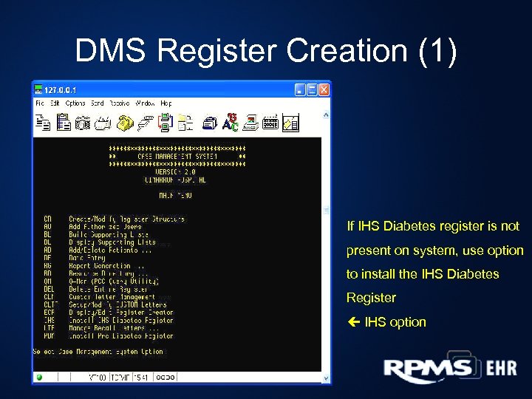Click the CASE MANAGEMENT SYSTEM header text
Screen dimensions: 532x399
177,157
